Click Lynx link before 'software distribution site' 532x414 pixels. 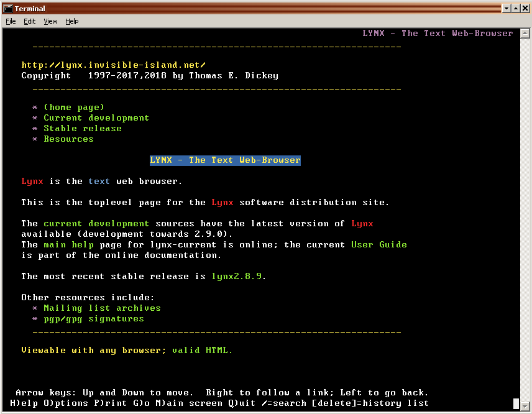pyautogui.click(x=222, y=202)
